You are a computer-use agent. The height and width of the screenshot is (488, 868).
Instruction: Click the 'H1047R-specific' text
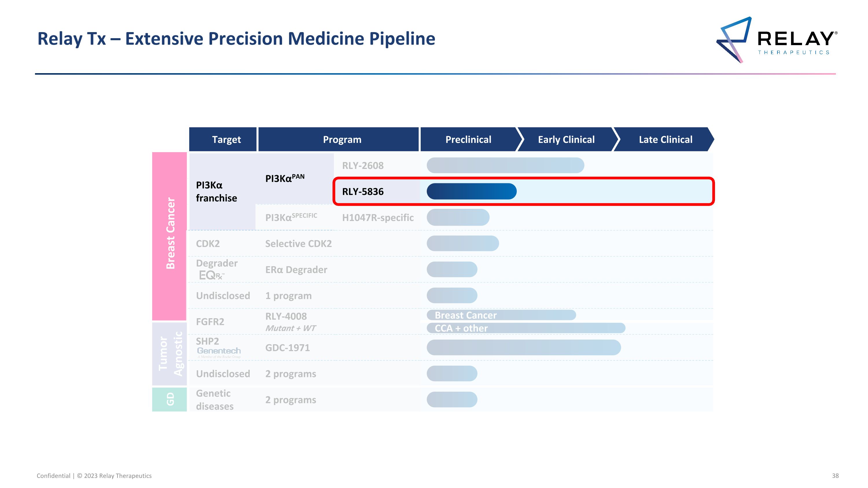pos(378,218)
